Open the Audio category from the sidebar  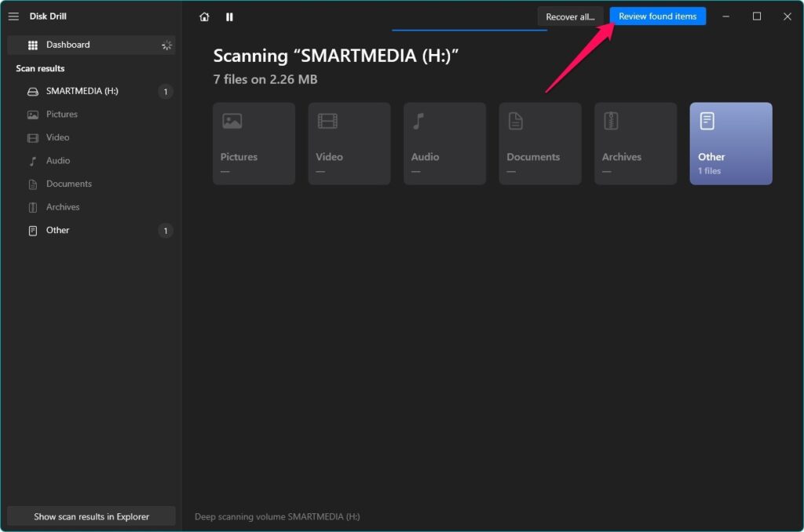click(32, 160)
